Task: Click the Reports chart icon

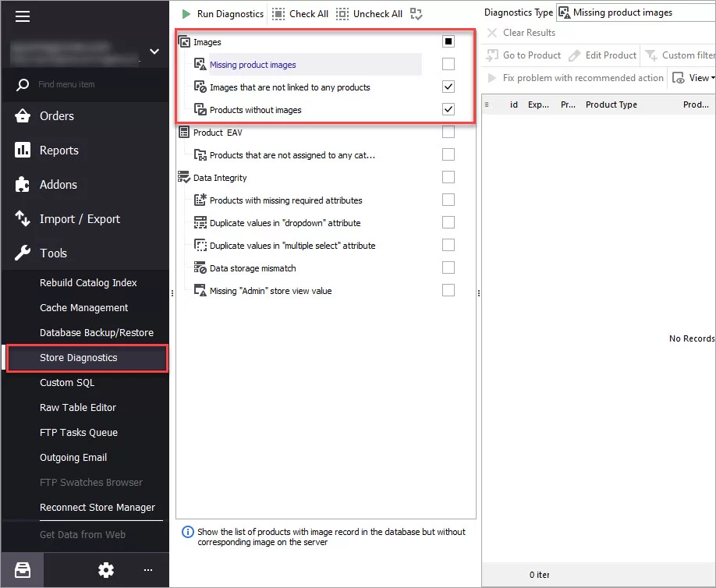Action: (23, 150)
